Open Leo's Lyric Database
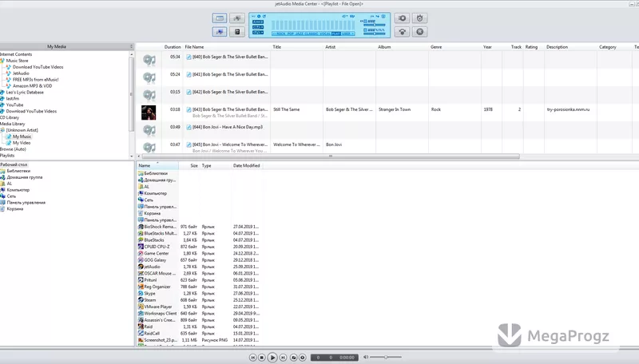Image resolution: width=639 pixels, height=364 pixels. pyautogui.click(x=25, y=93)
